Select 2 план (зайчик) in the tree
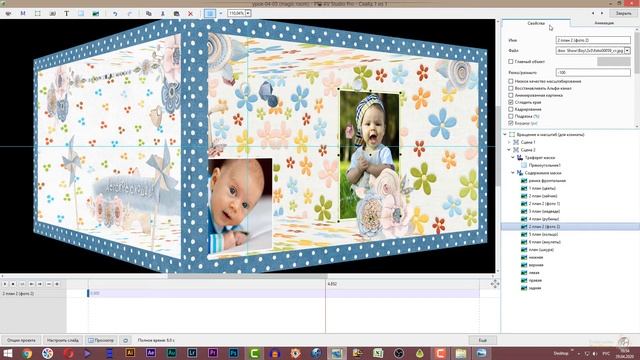The image size is (640, 360). [543, 196]
